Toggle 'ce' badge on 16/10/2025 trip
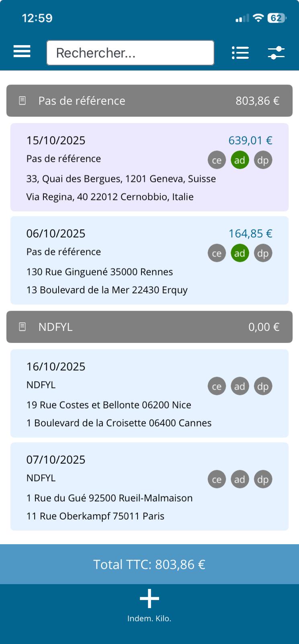The width and height of the screenshot is (299, 644). tap(217, 386)
